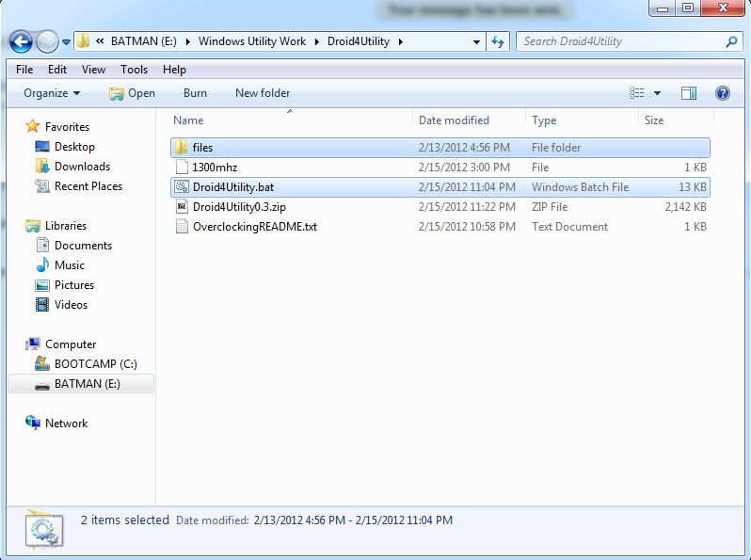
Task: Open the File menu
Action: click(x=24, y=70)
